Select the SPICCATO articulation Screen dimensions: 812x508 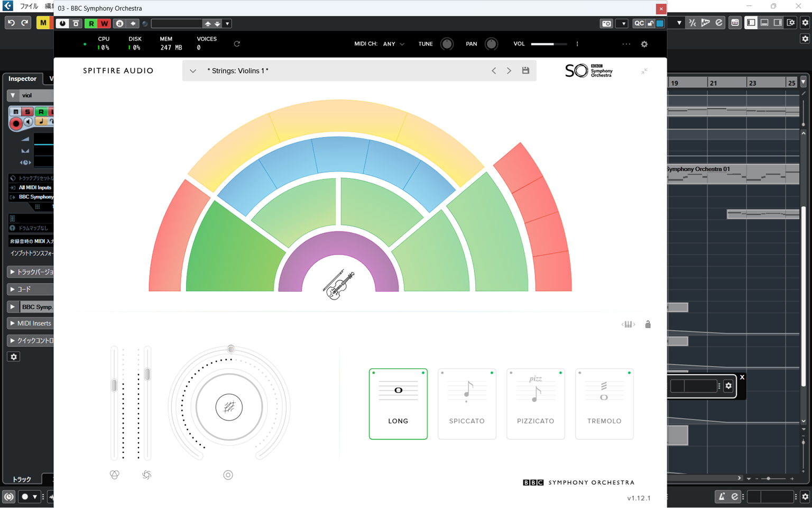click(467, 404)
